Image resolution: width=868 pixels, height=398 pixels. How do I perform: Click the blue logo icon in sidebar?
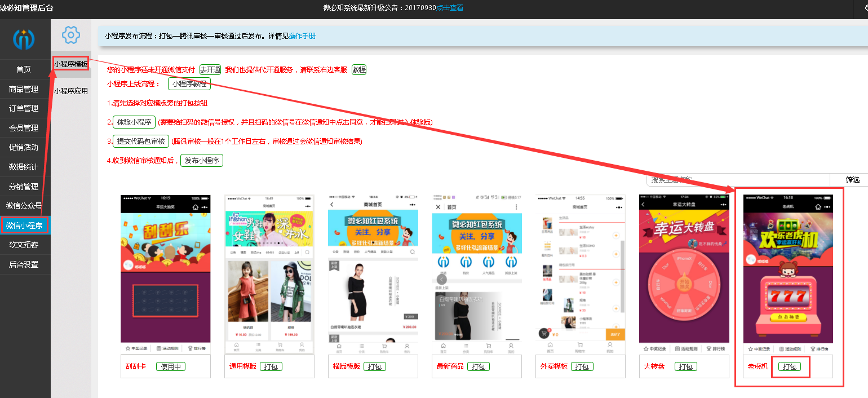coord(24,39)
